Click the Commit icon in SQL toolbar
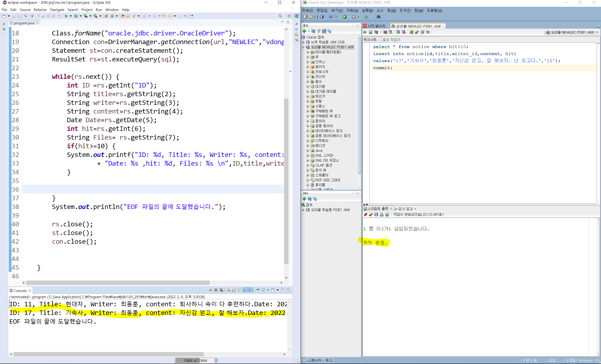601x364 pixels. tap(398, 32)
